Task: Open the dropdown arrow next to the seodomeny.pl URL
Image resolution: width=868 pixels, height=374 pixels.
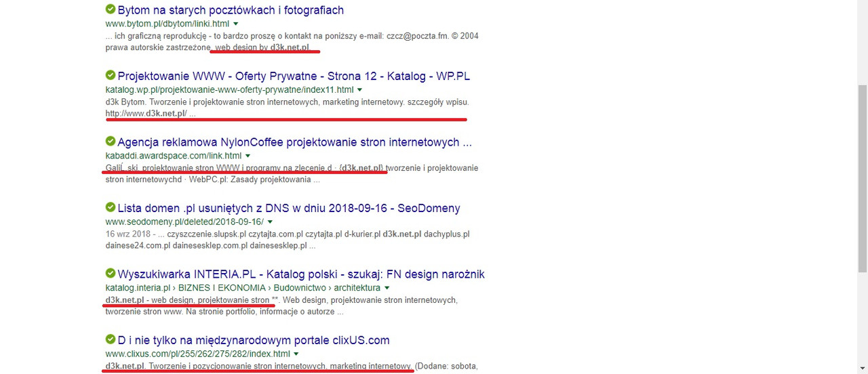Action: tap(270, 222)
